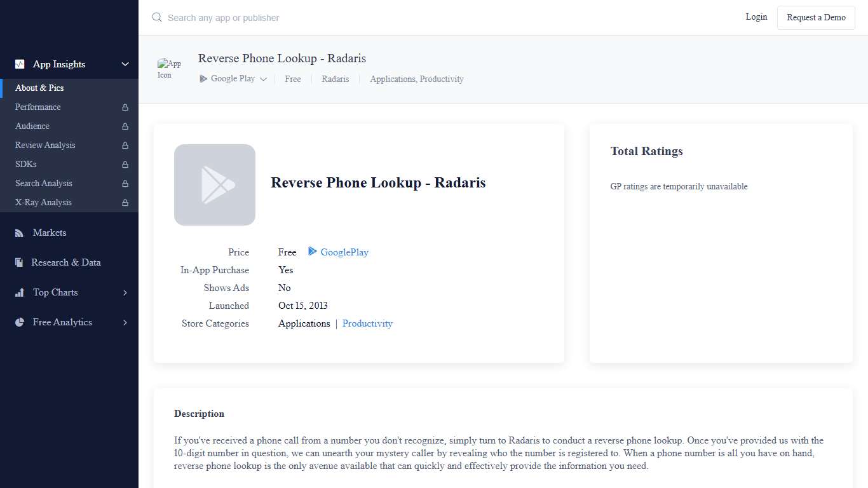The height and width of the screenshot is (488, 868).
Task: Select the Markets RSS-style icon
Action: point(19,233)
